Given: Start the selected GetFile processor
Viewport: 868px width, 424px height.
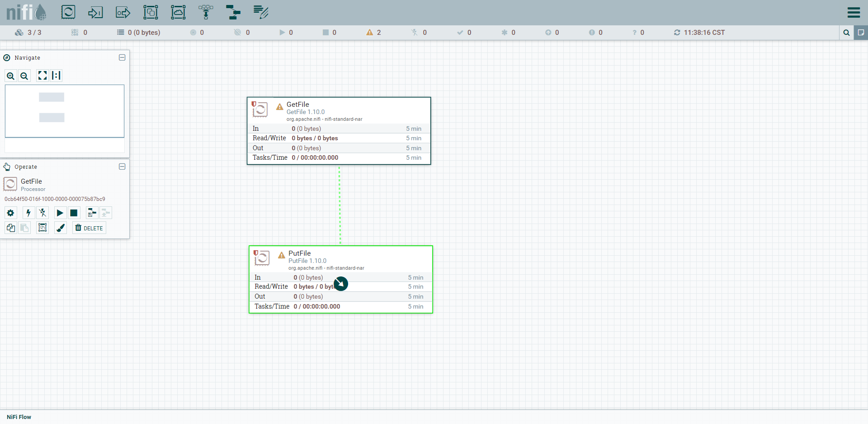Looking at the screenshot, I should pyautogui.click(x=60, y=213).
